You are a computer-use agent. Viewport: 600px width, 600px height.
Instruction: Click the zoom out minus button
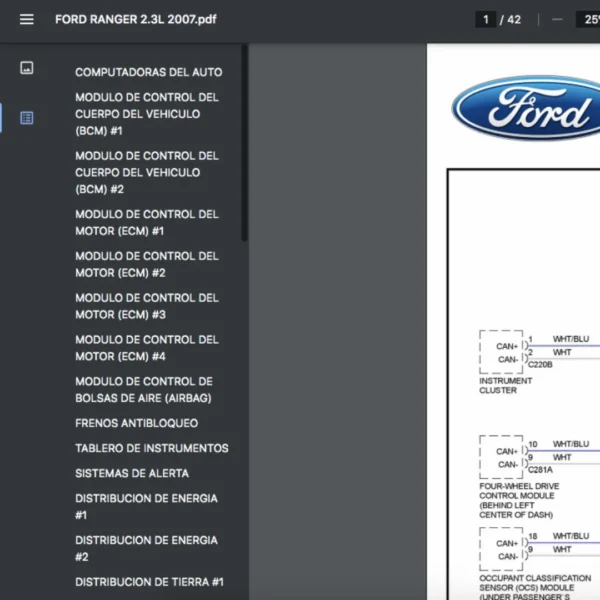[557, 19]
